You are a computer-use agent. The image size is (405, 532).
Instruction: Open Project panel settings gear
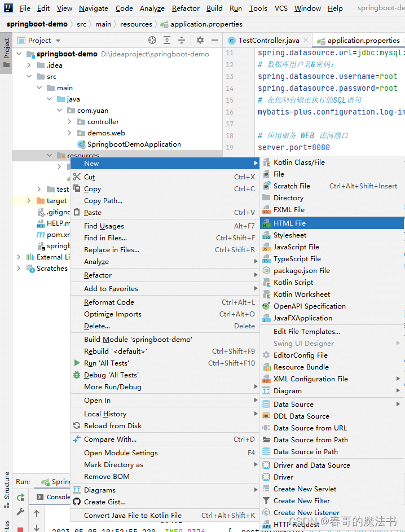[x=200, y=40]
